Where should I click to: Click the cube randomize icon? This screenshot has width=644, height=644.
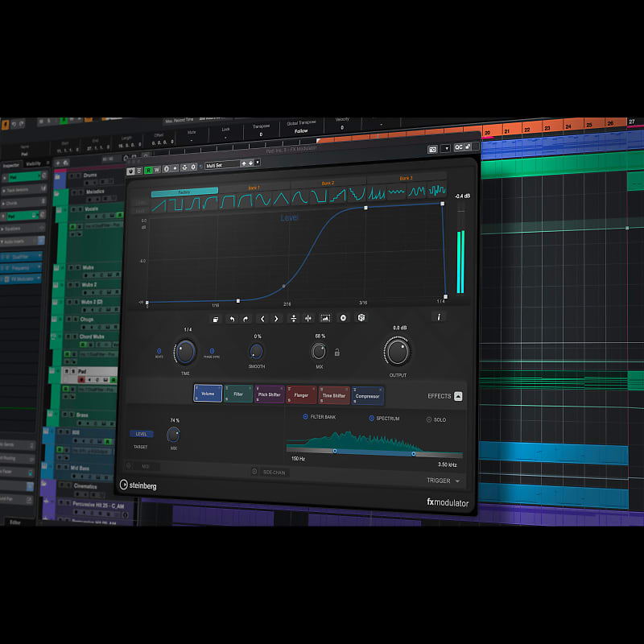(361, 317)
